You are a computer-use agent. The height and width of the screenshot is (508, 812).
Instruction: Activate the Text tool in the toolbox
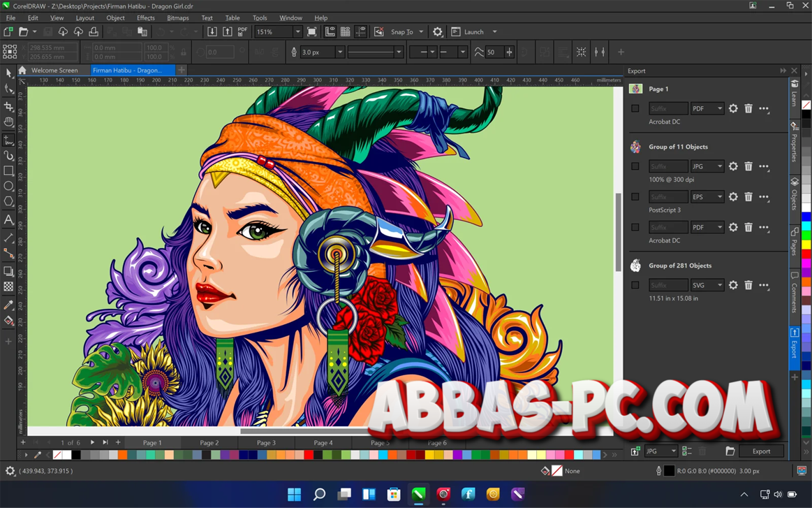[9, 220]
